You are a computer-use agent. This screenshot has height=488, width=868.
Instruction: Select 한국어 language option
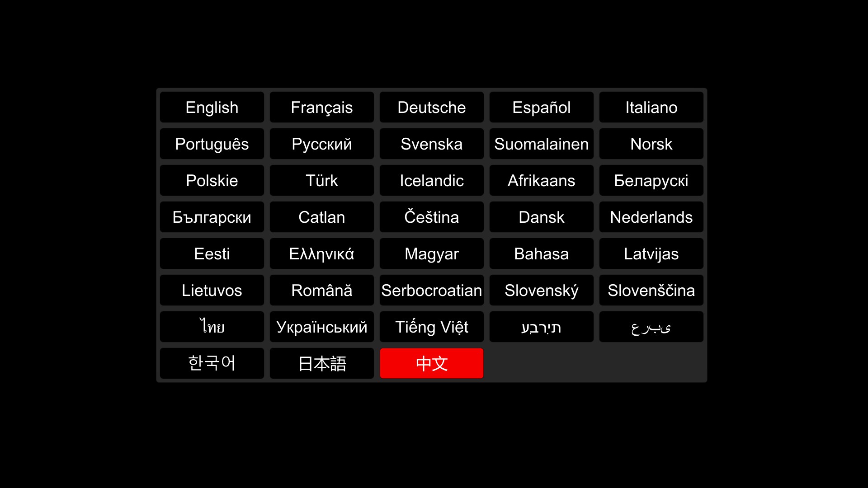pyautogui.click(x=213, y=363)
